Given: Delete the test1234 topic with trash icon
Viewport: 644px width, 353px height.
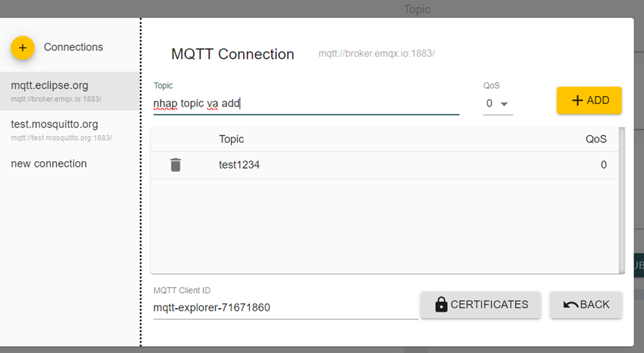Looking at the screenshot, I should coord(175,165).
